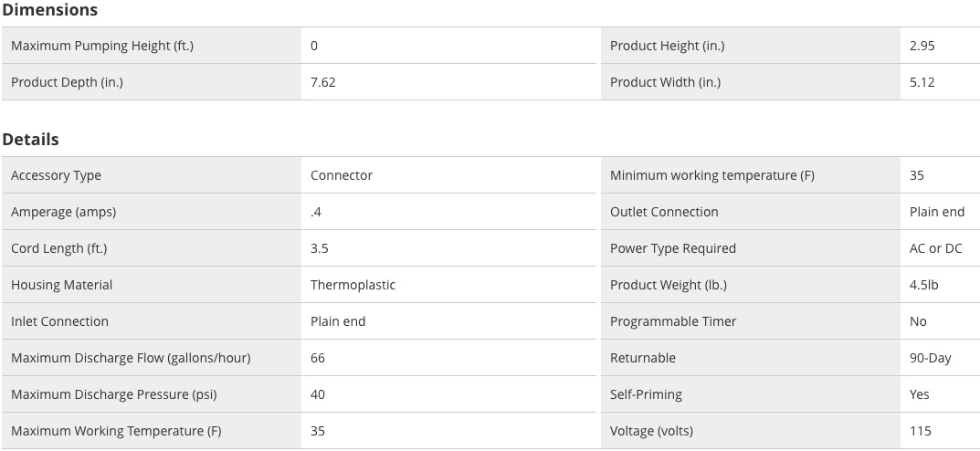
Task: Select the Cord Length value 3.5
Action: (x=320, y=248)
